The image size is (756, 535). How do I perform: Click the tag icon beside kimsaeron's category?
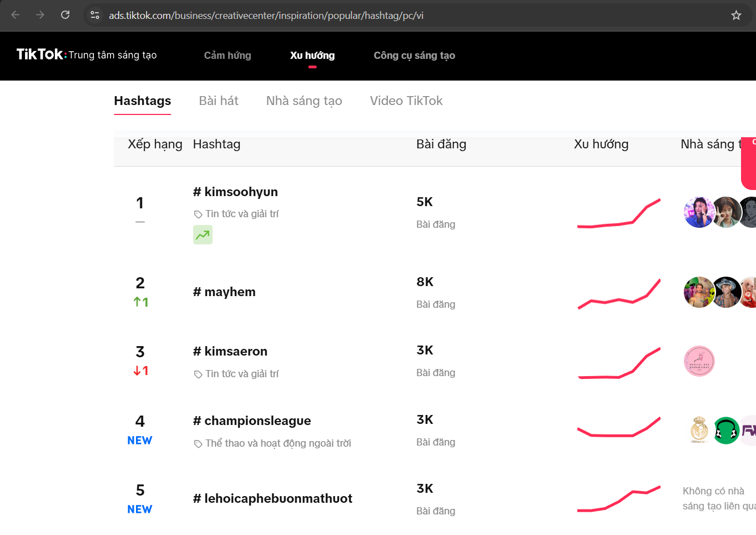(x=198, y=374)
